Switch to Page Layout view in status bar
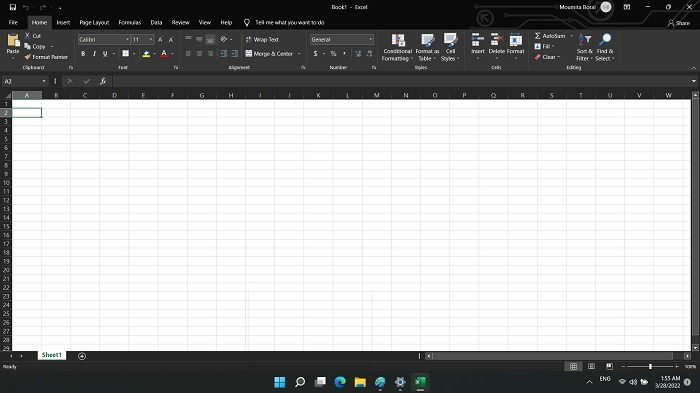The height and width of the screenshot is (393, 700). [x=592, y=366]
